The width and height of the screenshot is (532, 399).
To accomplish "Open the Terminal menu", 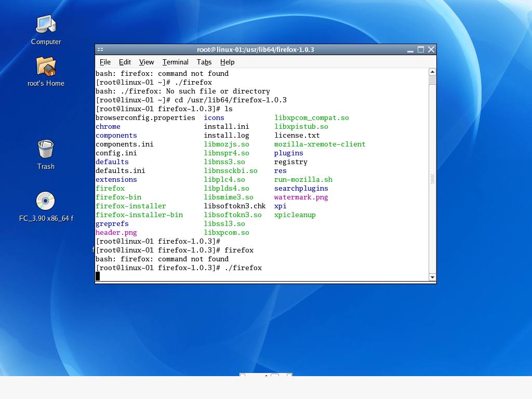I will (x=175, y=62).
